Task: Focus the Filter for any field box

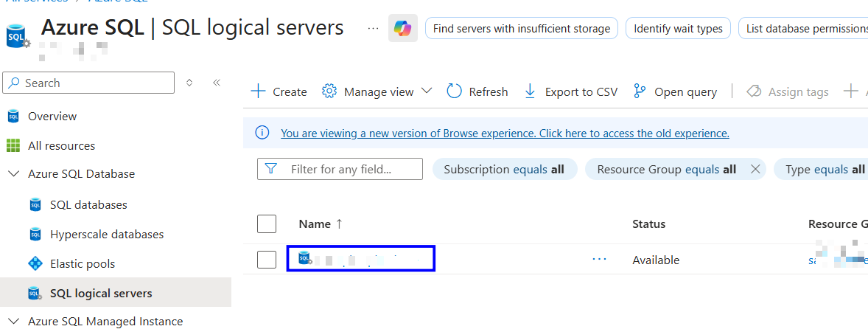Action: point(340,169)
